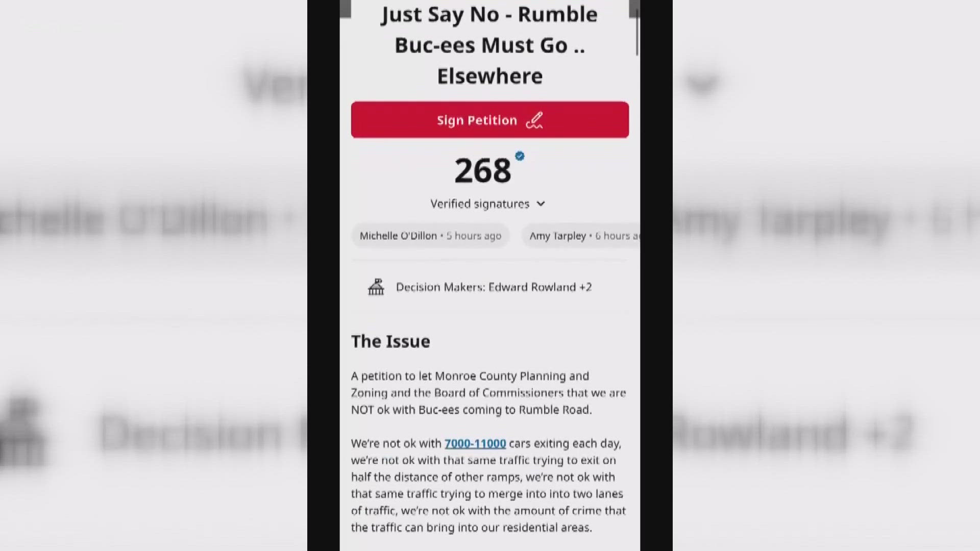Click the verified signatures checkmark icon
Screen dimensions: 980x551
(x=519, y=156)
